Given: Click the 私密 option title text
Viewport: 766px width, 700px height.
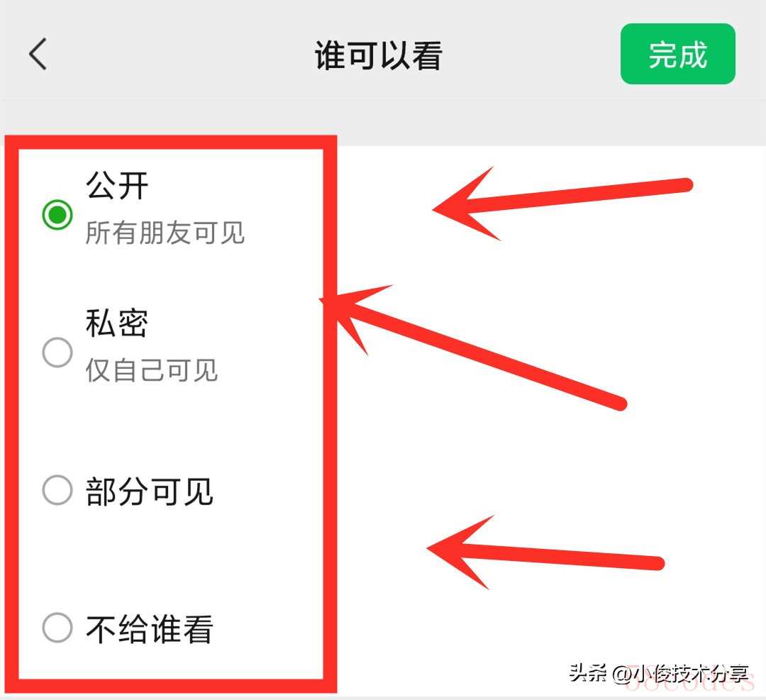Looking at the screenshot, I should (117, 323).
